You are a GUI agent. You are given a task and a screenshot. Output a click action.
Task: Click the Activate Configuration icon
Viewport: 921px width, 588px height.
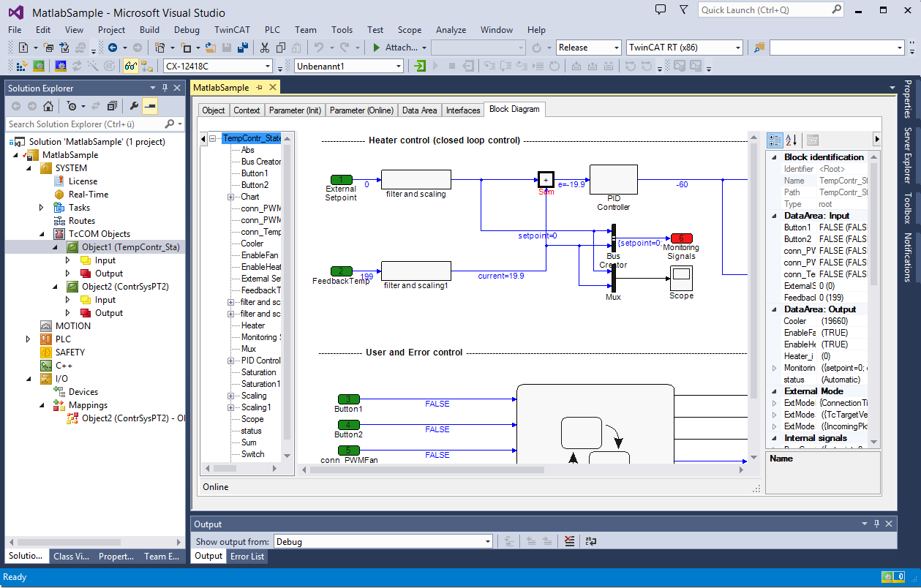coord(23,66)
